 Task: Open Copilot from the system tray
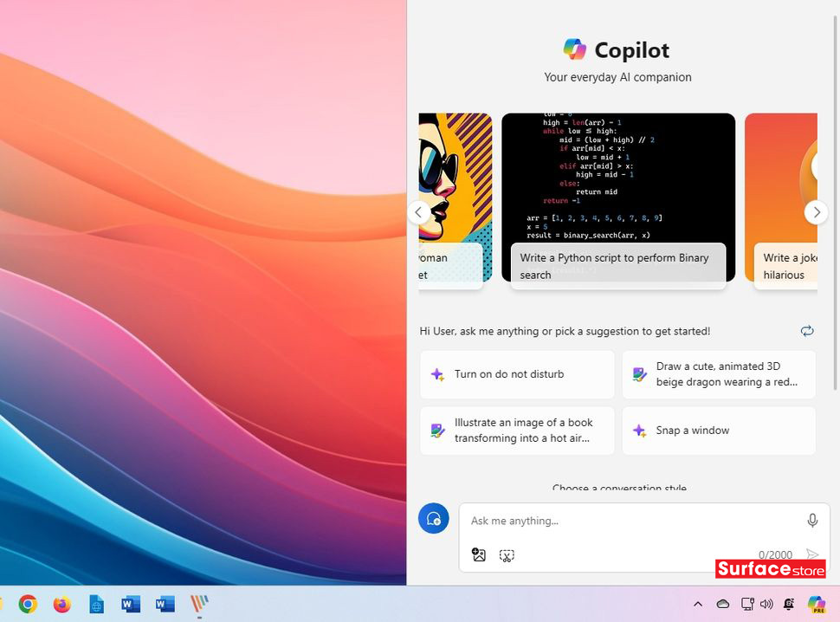pyautogui.click(x=815, y=604)
